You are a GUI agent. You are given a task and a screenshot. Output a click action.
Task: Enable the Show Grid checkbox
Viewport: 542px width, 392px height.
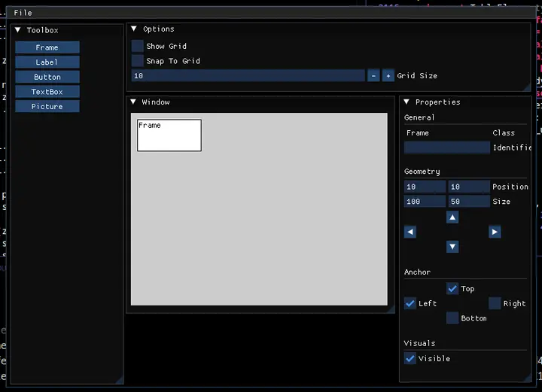coord(138,46)
